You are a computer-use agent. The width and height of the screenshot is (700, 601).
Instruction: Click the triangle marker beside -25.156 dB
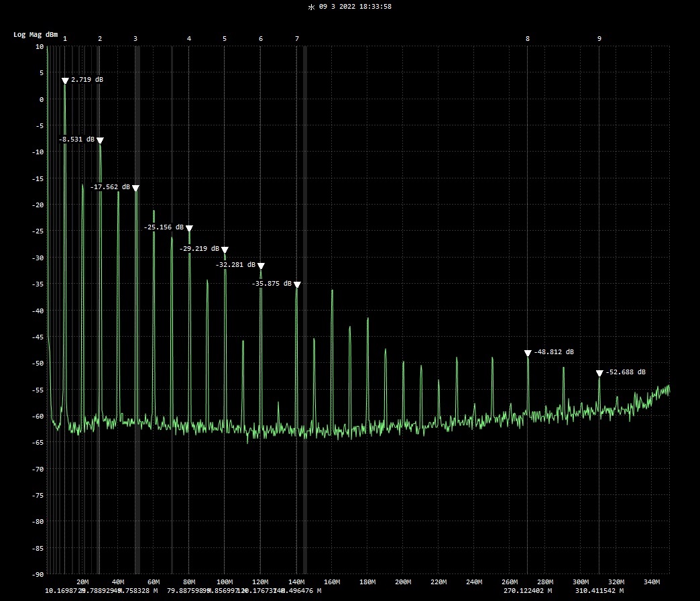[x=189, y=228]
